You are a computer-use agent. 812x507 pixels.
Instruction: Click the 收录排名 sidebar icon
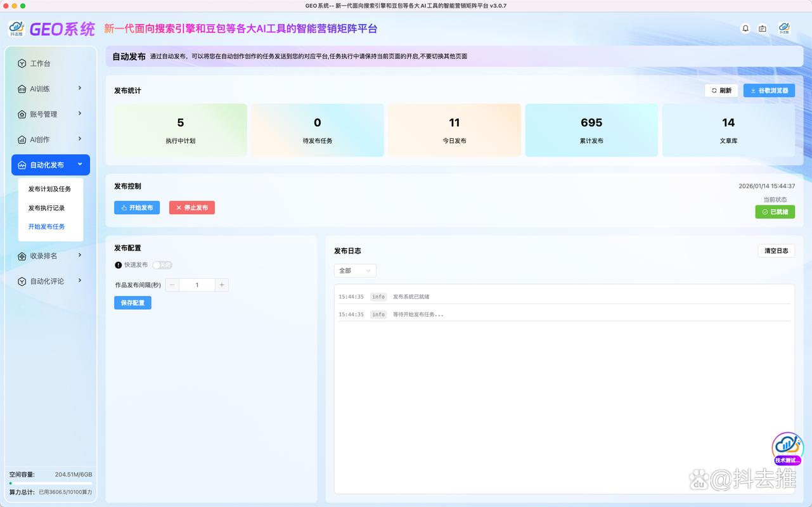pos(22,256)
